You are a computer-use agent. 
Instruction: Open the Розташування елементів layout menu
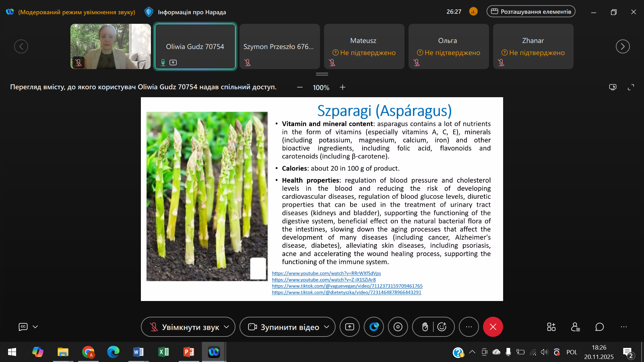coord(531,12)
